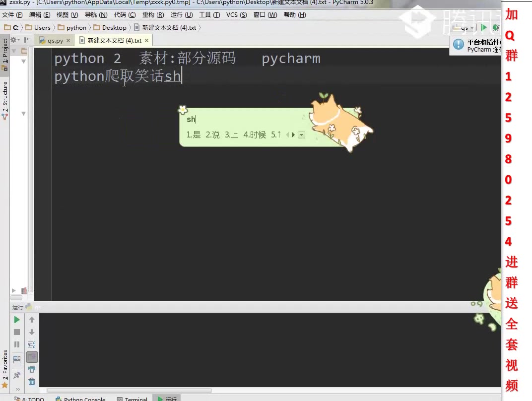Print console output using the printer icon
Screen dimensions: 532x401
click(32, 369)
